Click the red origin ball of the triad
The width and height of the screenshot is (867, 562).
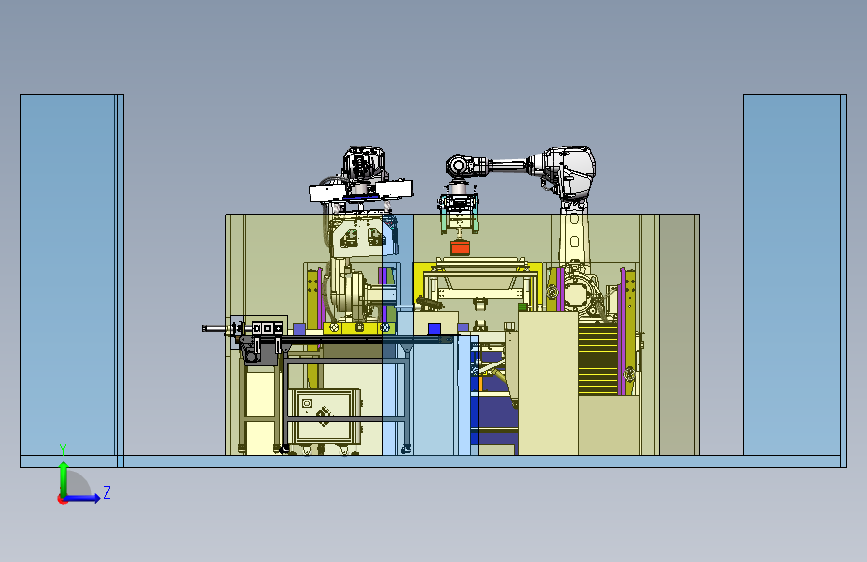click(62, 499)
